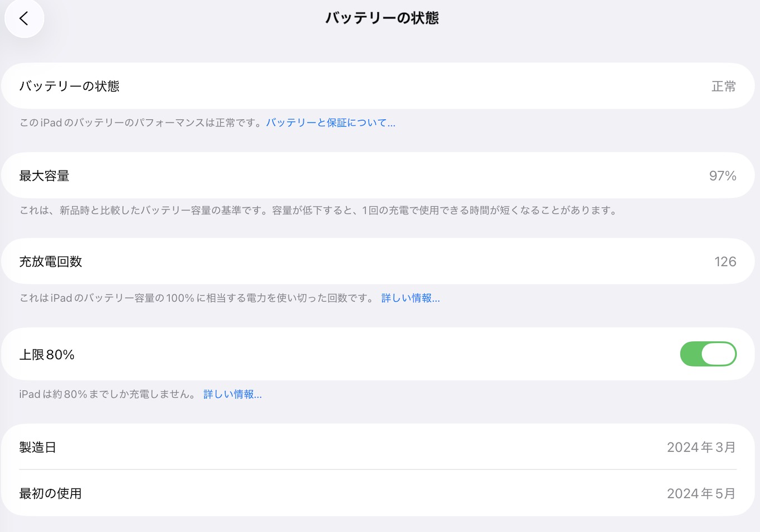Select the 最大容量 row label
The width and height of the screenshot is (760, 532).
[x=44, y=176]
